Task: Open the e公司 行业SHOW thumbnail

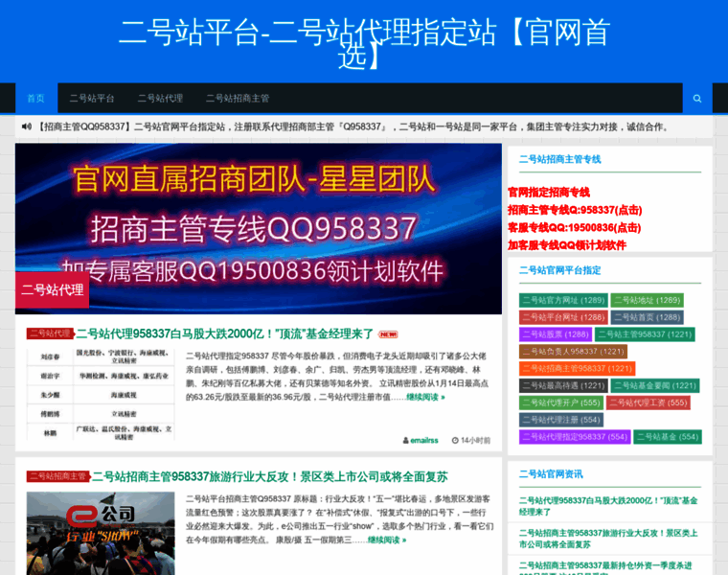Action: pyautogui.click(x=101, y=533)
